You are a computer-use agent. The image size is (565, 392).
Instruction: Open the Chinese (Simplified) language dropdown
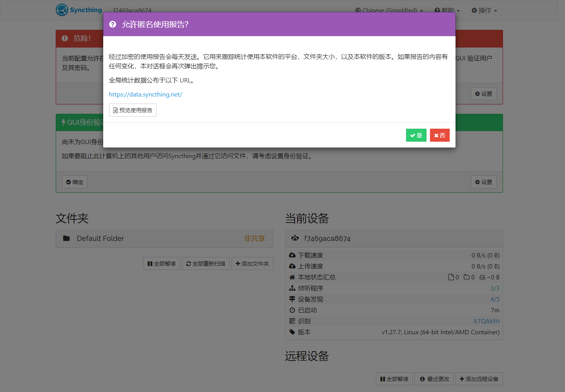389,11
